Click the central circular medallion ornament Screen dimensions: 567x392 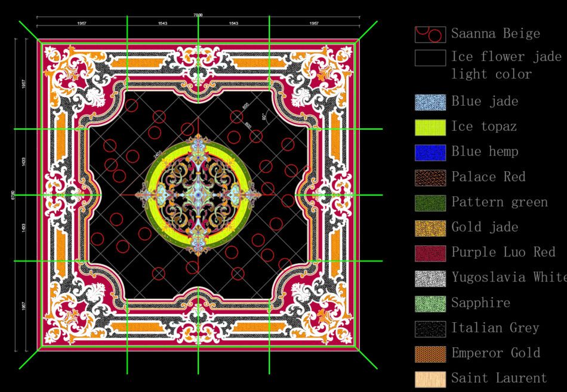197,194
